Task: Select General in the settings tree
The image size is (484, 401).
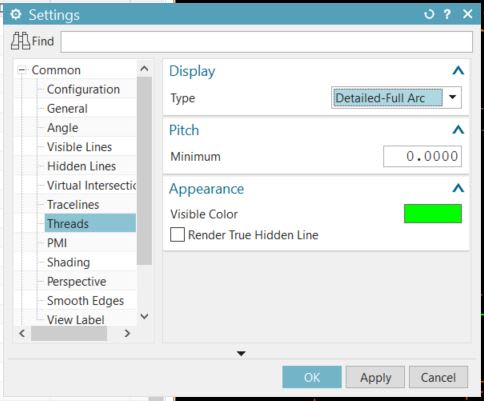Action: coord(67,109)
